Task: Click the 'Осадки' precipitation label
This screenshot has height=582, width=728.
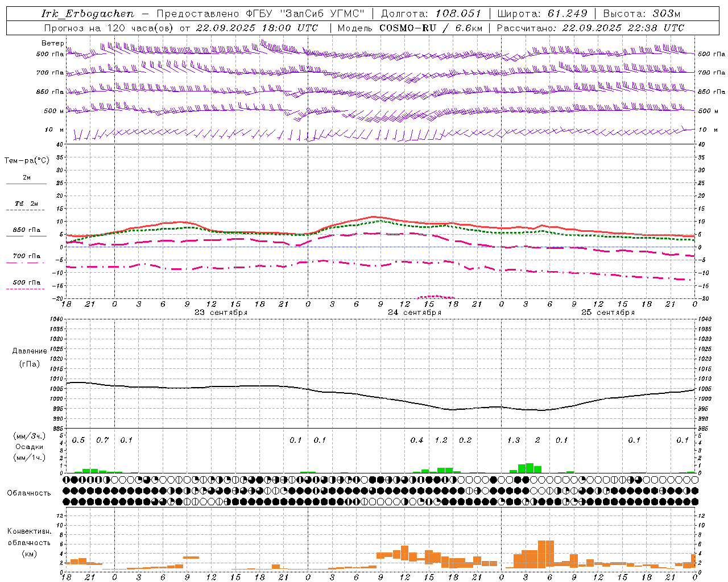Action: [29, 447]
